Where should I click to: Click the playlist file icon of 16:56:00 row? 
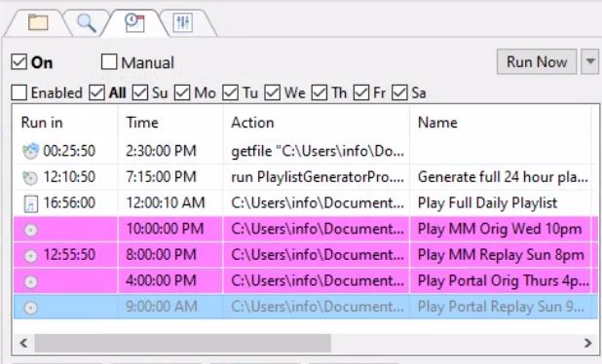coord(31,203)
